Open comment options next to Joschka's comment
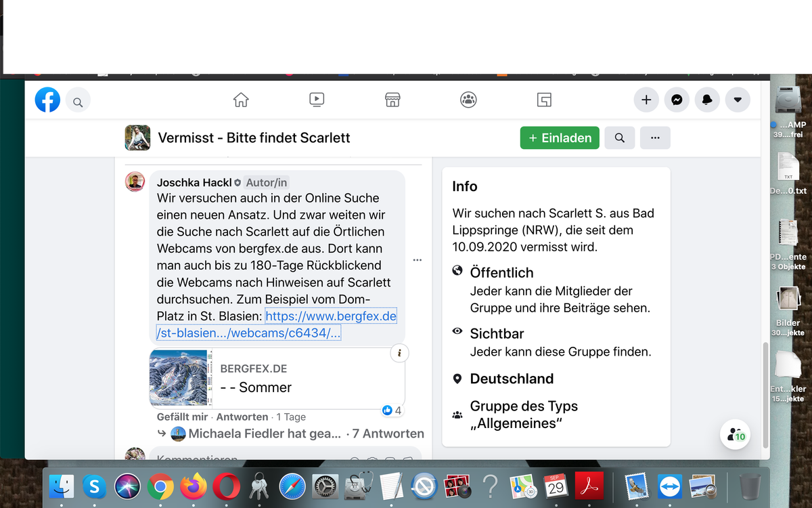 point(417,260)
